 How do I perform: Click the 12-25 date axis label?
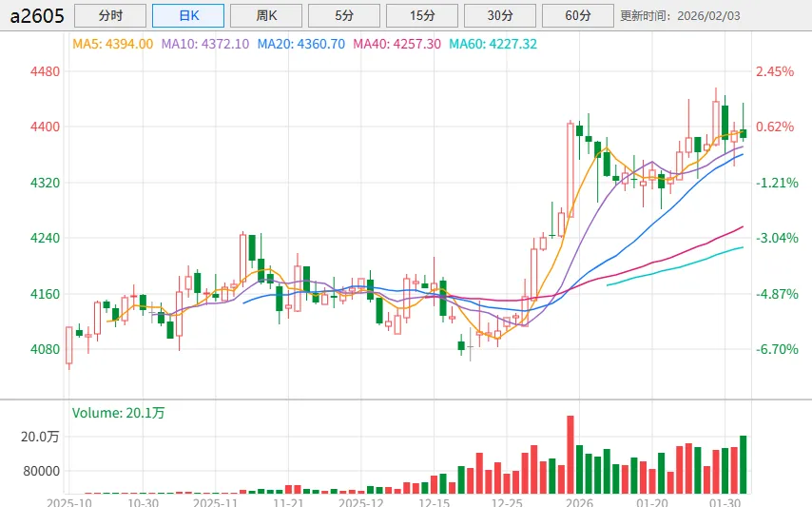[507, 502]
